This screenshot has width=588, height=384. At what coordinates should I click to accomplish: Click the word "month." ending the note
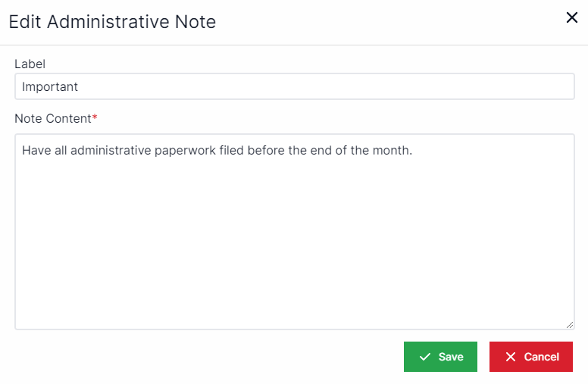click(x=392, y=150)
